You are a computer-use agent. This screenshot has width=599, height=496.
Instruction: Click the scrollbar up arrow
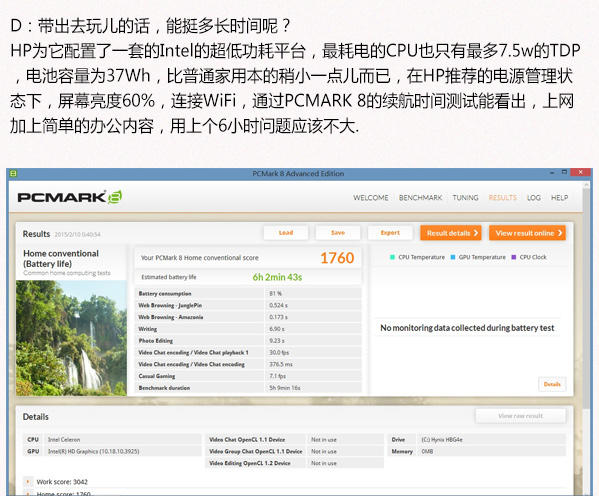pos(586,185)
